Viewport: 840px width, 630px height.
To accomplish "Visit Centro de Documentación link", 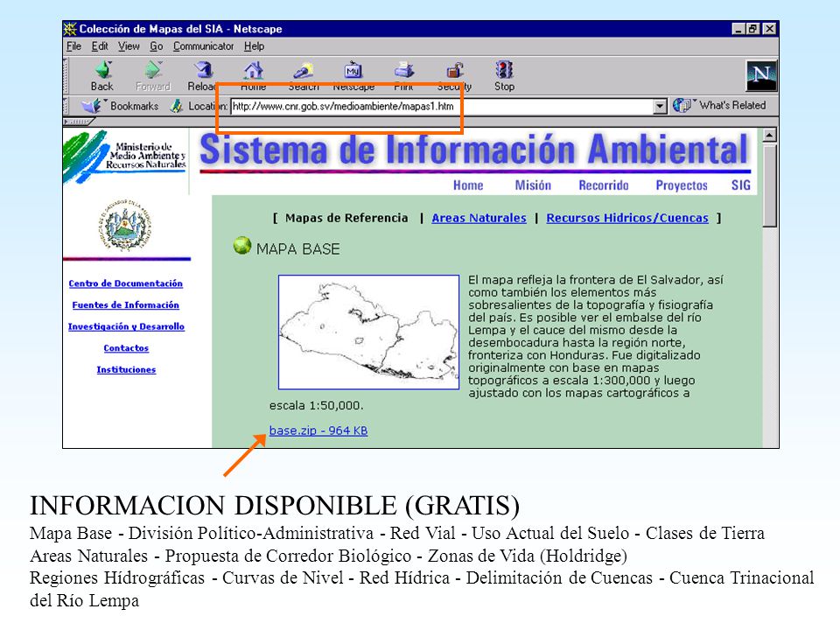I will click(x=125, y=283).
